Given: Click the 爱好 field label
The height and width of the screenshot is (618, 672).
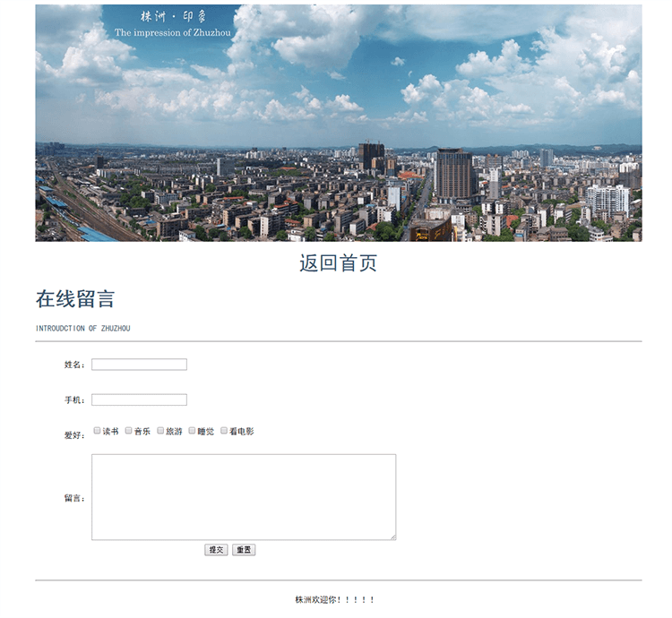Looking at the screenshot, I should click(73, 435).
